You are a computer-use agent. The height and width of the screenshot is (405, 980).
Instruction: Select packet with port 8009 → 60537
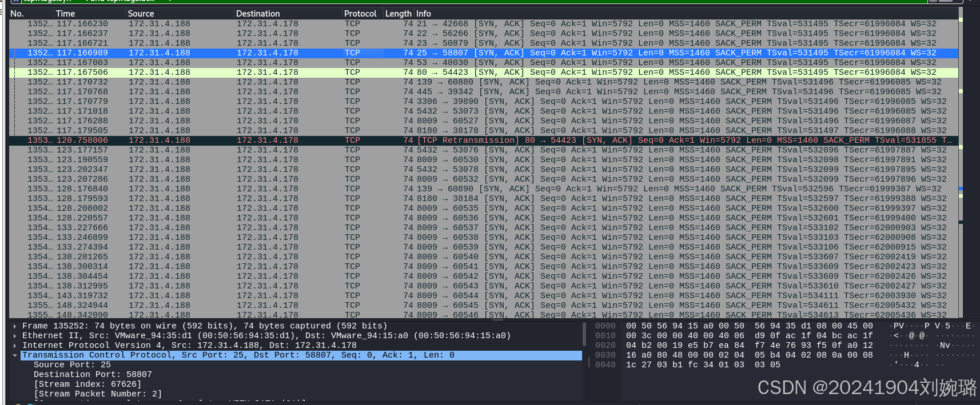coord(484,227)
